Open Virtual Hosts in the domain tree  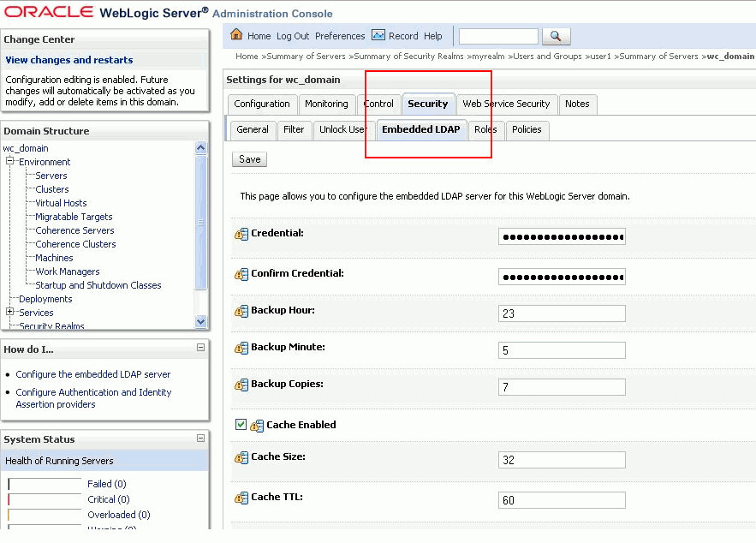(x=61, y=203)
